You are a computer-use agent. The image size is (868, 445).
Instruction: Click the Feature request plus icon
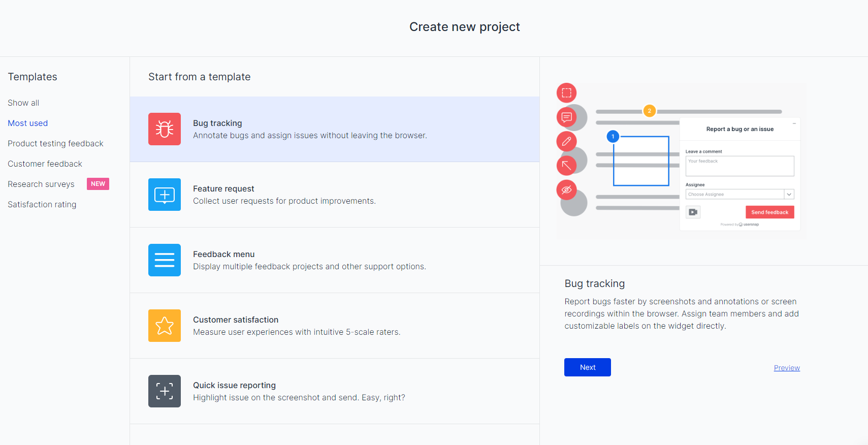tap(165, 195)
